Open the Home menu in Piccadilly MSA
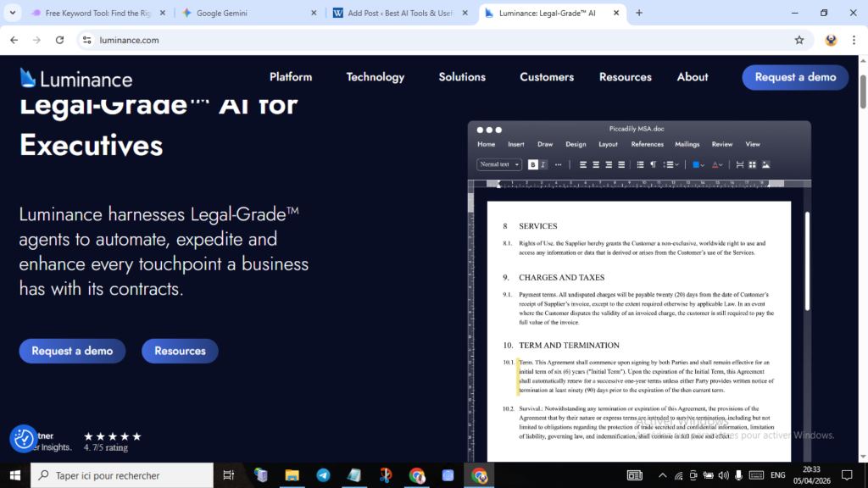This screenshot has width=868, height=488. tap(486, 144)
